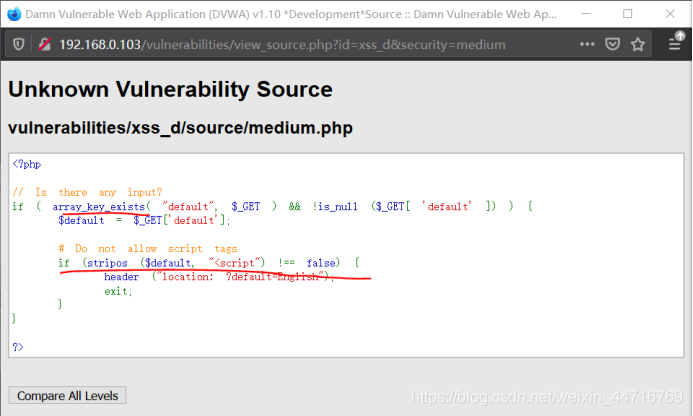Click the closing ?> tag

[x=18, y=347]
